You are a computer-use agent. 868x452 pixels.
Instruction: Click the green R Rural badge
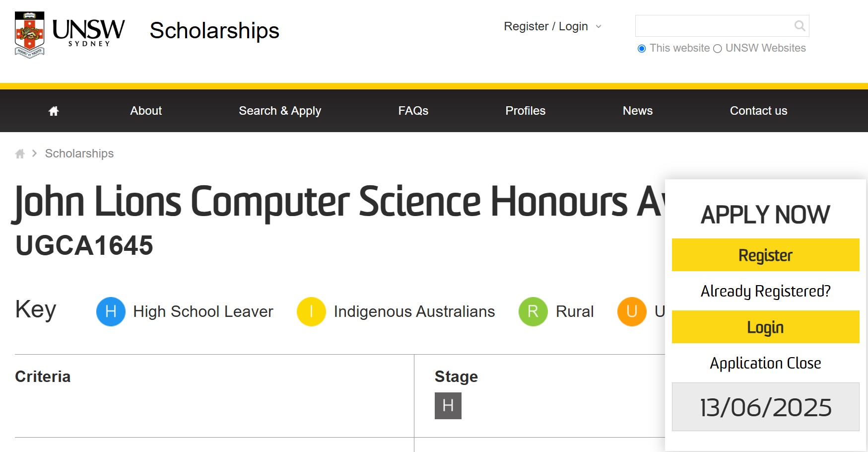click(x=533, y=311)
